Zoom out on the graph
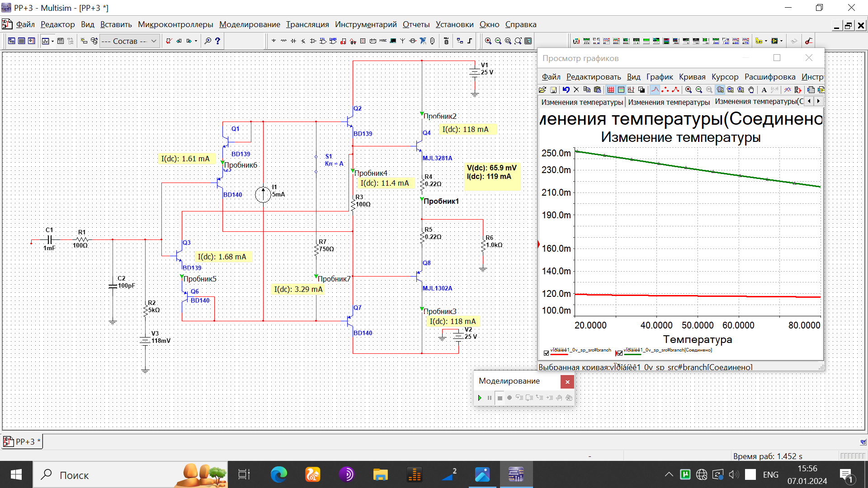This screenshot has width=868, height=488. (699, 89)
